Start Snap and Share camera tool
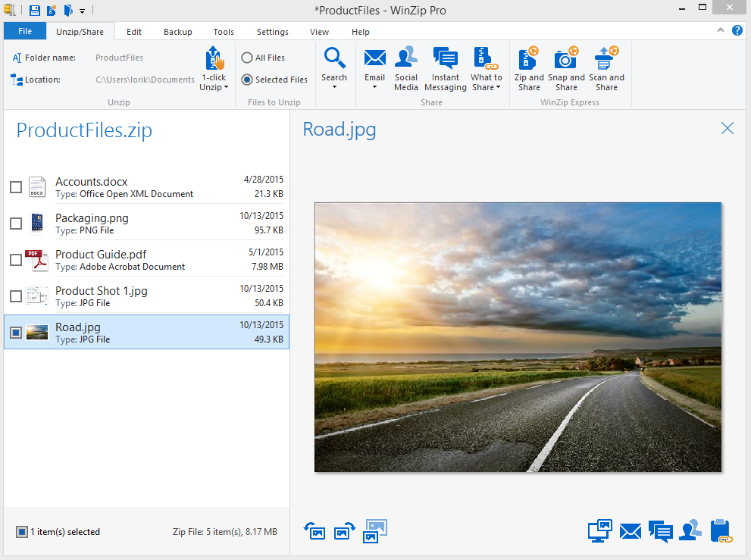The width and height of the screenshot is (751, 560). point(566,58)
